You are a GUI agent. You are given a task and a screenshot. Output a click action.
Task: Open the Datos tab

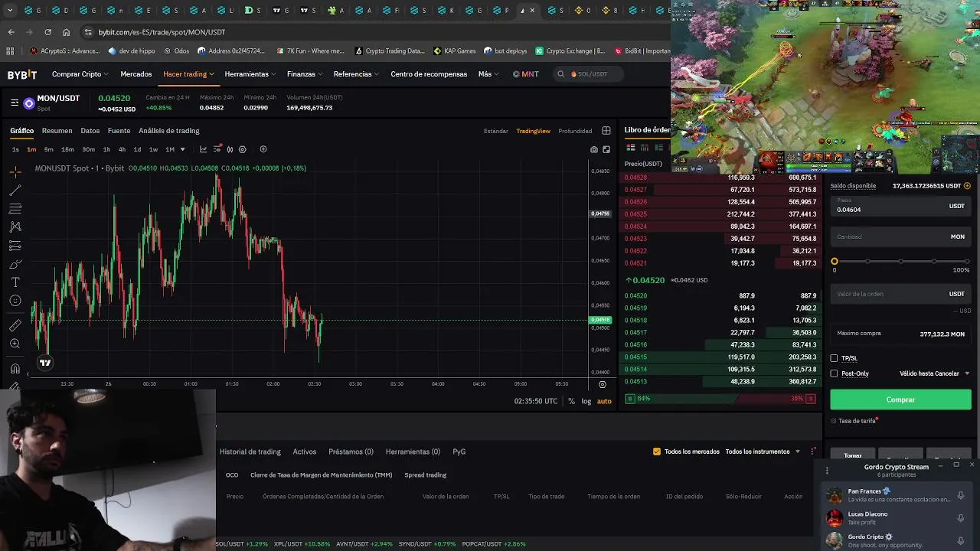(90, 131)
